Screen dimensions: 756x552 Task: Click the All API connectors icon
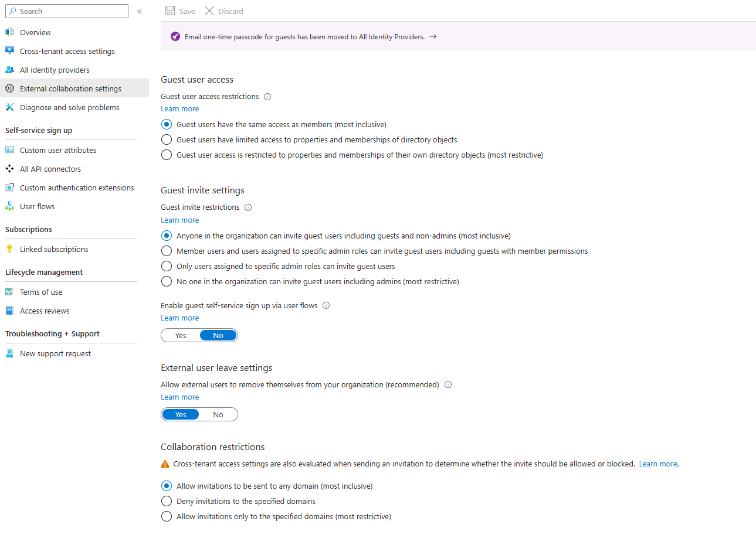[9, 169]
